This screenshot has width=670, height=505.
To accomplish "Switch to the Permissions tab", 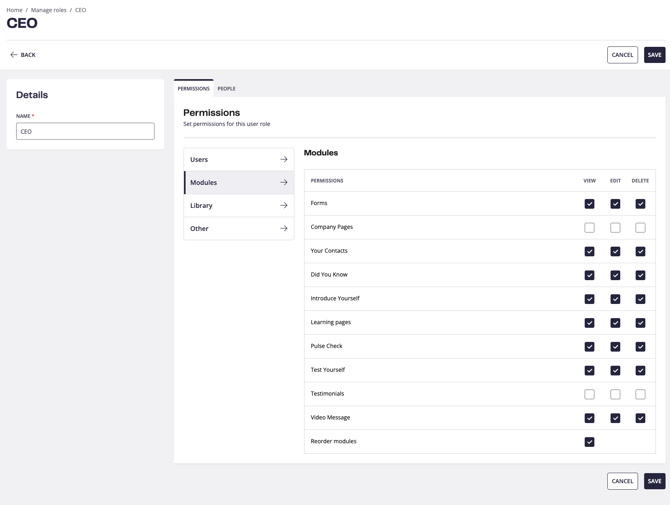I will coord(194,88).
